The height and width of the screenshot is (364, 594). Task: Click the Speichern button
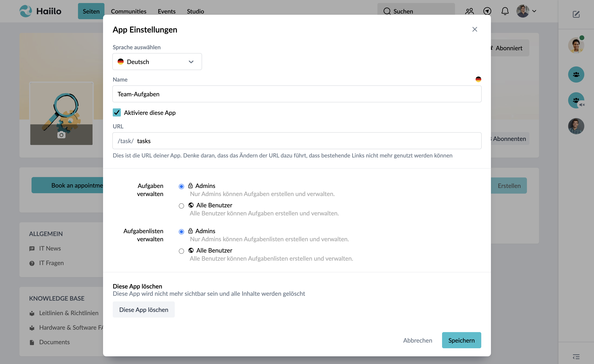pyautogui.click(x=461, y=340)
